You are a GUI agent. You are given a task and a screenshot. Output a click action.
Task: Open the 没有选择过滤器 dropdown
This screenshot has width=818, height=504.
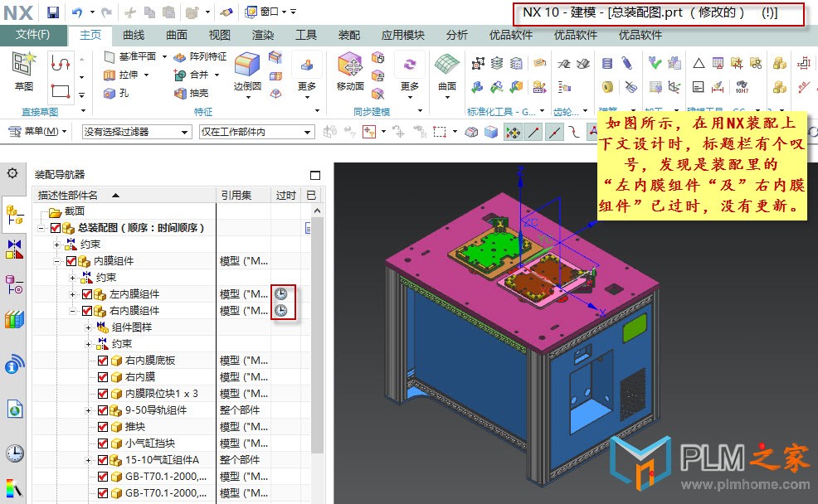coord(136,132)
